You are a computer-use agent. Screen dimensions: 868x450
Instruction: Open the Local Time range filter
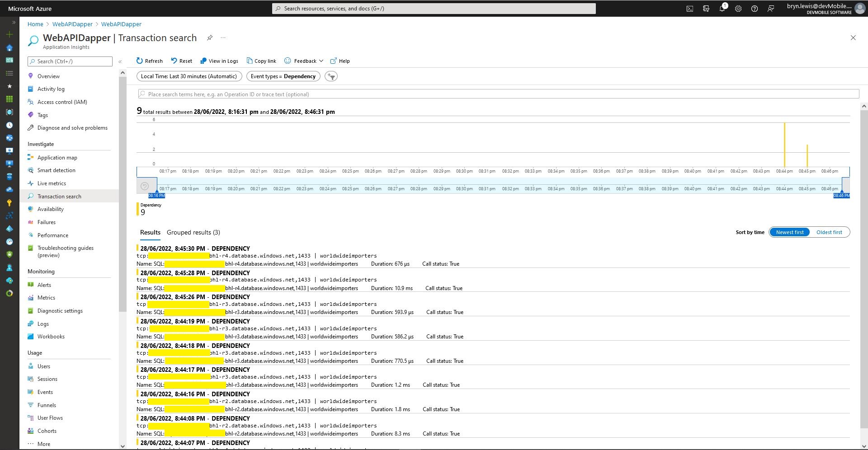point(189,76)
